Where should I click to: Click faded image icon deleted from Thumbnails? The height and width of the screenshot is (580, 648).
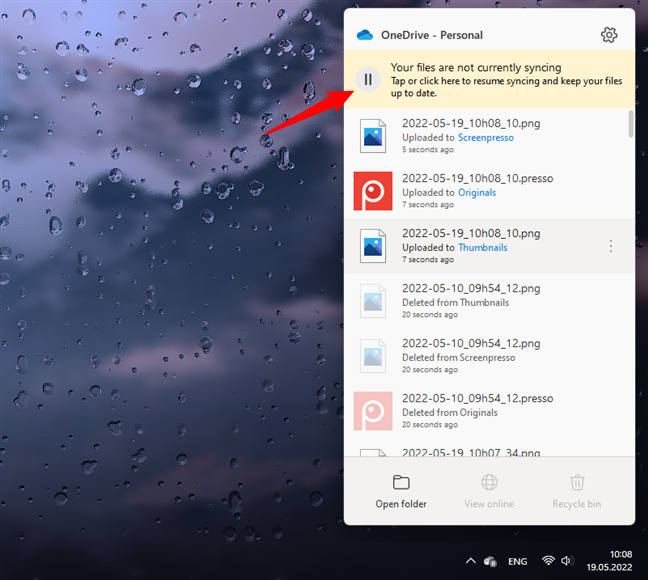373,301
